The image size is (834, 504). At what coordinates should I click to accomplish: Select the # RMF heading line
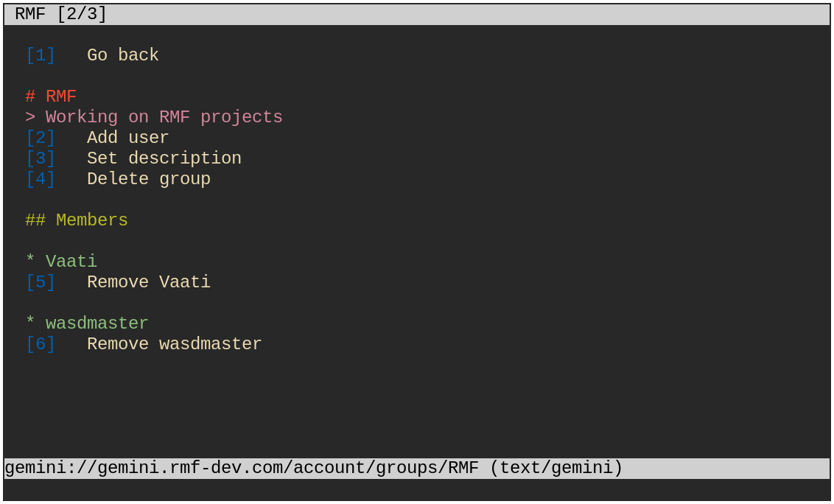point(51,97)
